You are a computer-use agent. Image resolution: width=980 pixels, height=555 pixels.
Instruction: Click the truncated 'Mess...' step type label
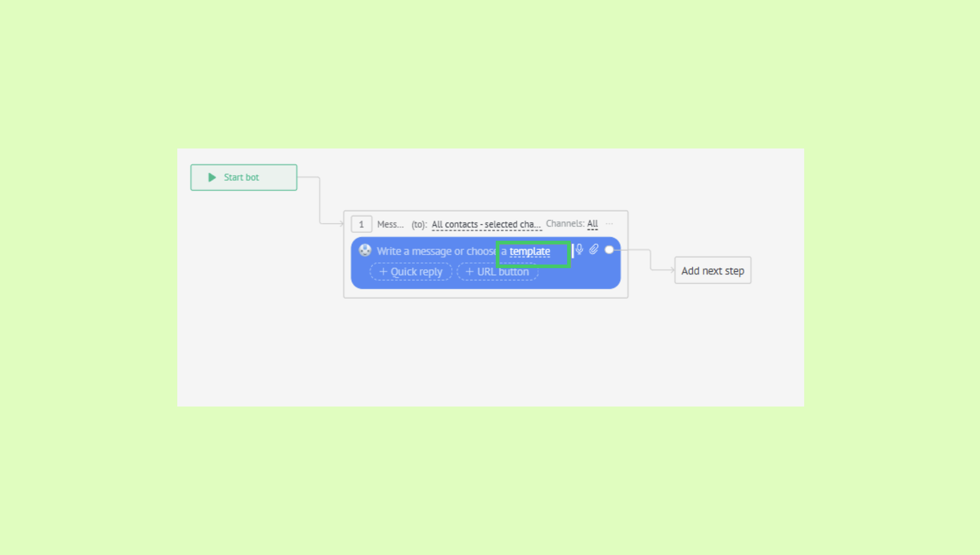coord(390,225)
